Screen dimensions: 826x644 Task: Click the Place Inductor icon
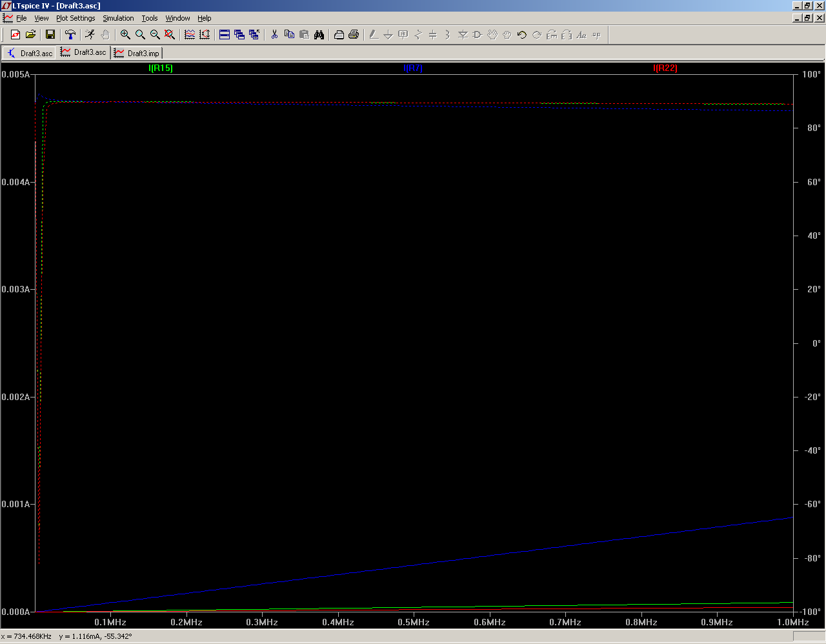tap(448, 35)
